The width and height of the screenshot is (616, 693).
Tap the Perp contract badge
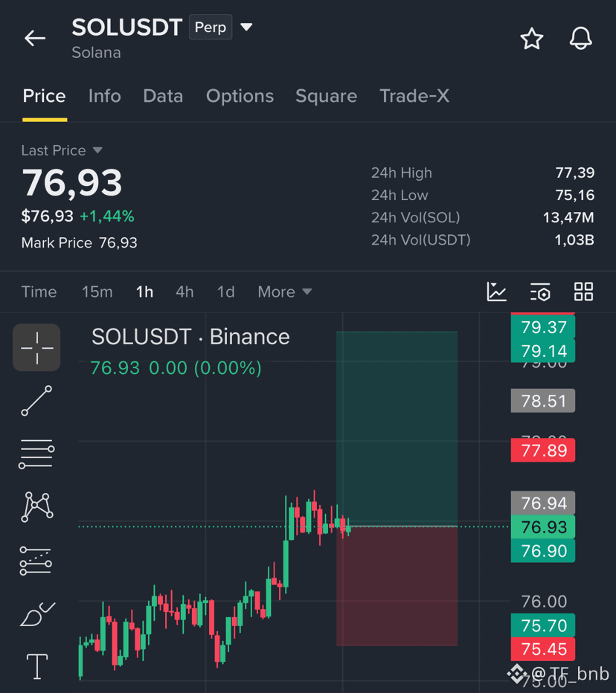[x=211, y=27]
